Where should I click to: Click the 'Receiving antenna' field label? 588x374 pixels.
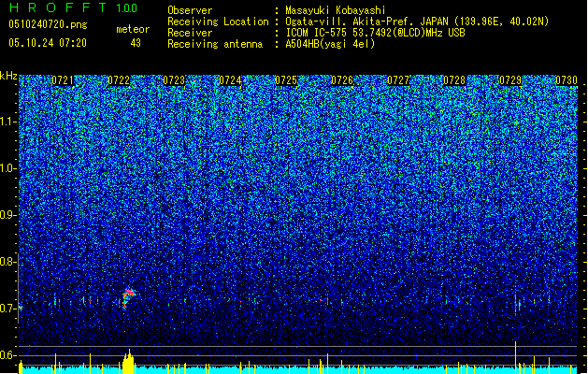[x=215, y=44]
